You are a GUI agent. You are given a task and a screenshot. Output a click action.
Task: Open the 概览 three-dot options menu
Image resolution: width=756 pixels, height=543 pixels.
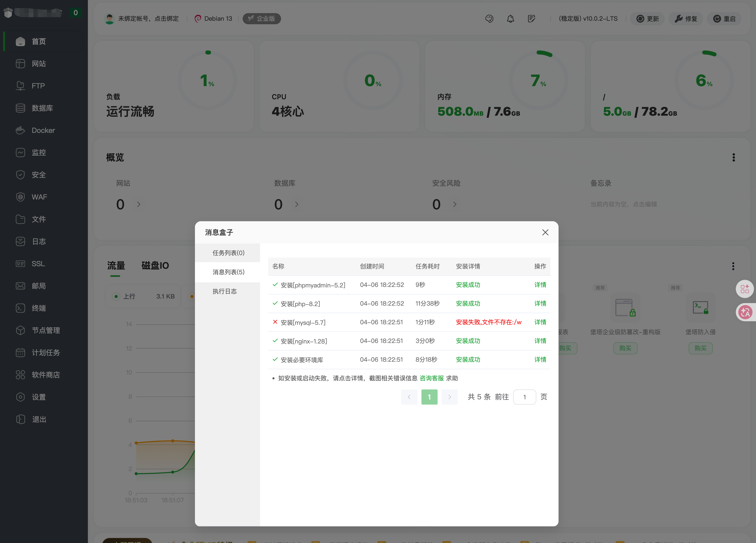coord(733,157)
